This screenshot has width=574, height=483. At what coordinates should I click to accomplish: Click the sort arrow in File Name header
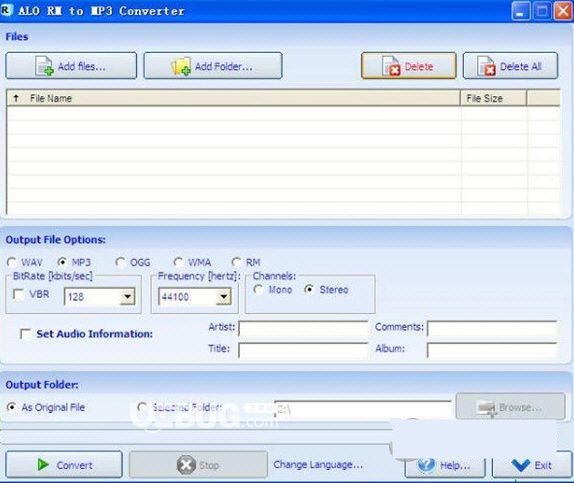16,98
